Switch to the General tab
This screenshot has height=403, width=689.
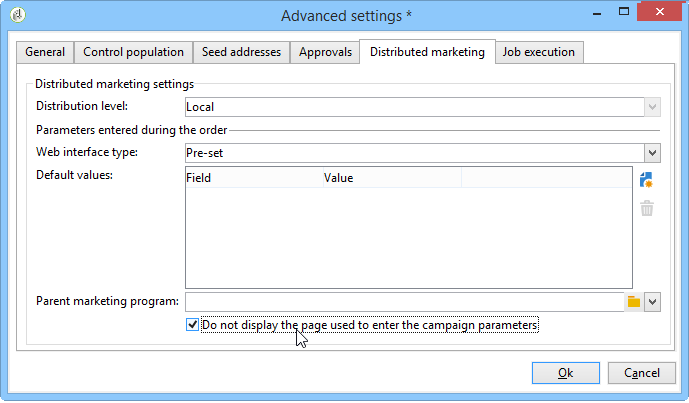[46, 52]
